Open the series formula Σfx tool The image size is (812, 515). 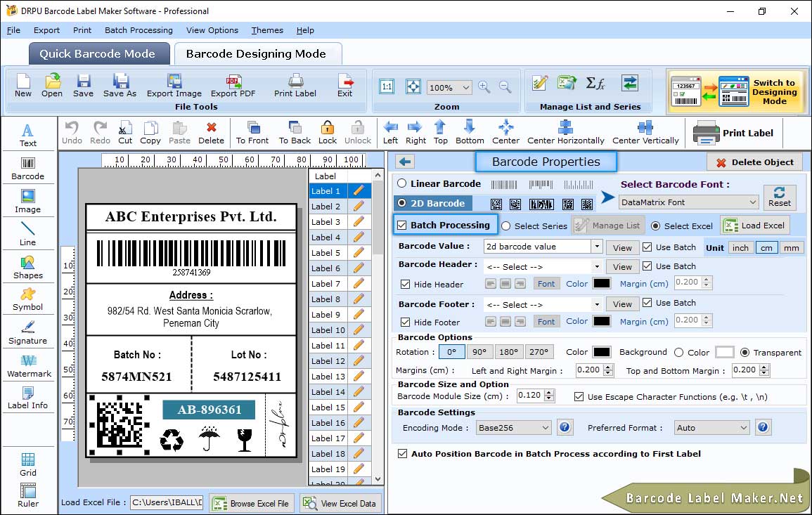(595, 83)
